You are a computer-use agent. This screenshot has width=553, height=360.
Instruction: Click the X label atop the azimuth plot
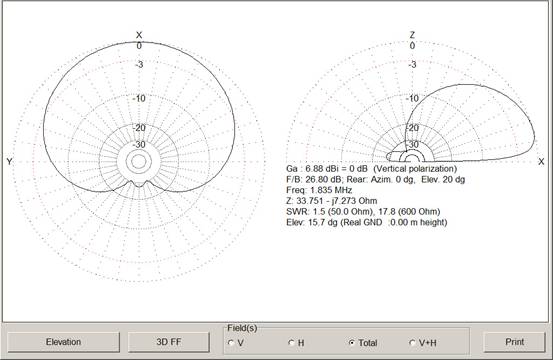(139, 35)
